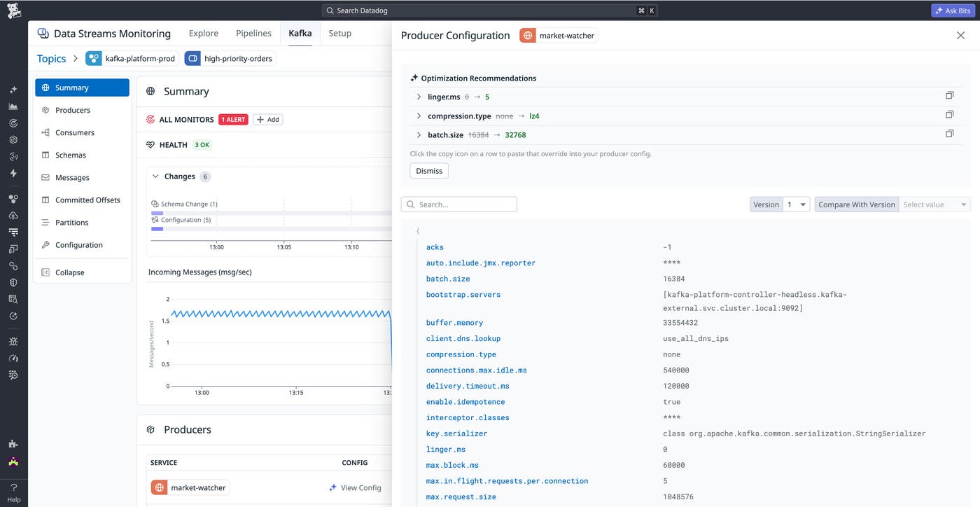Click the Data Streams Monitoring title icon
The height and width of the screenshot is (507, 980).
point(43,34)
